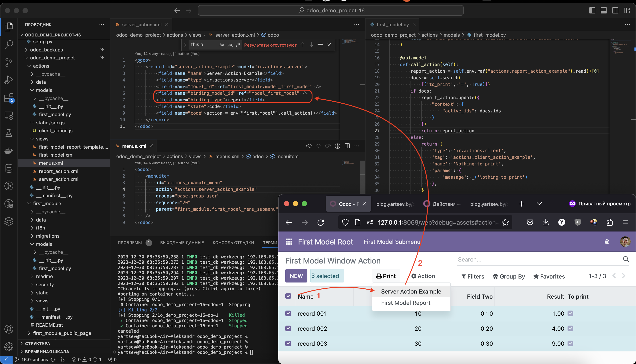Open the browser list-all-tabs chevron
The height and width of the screenshot is (364, 636).
click(x=539, y=204)
